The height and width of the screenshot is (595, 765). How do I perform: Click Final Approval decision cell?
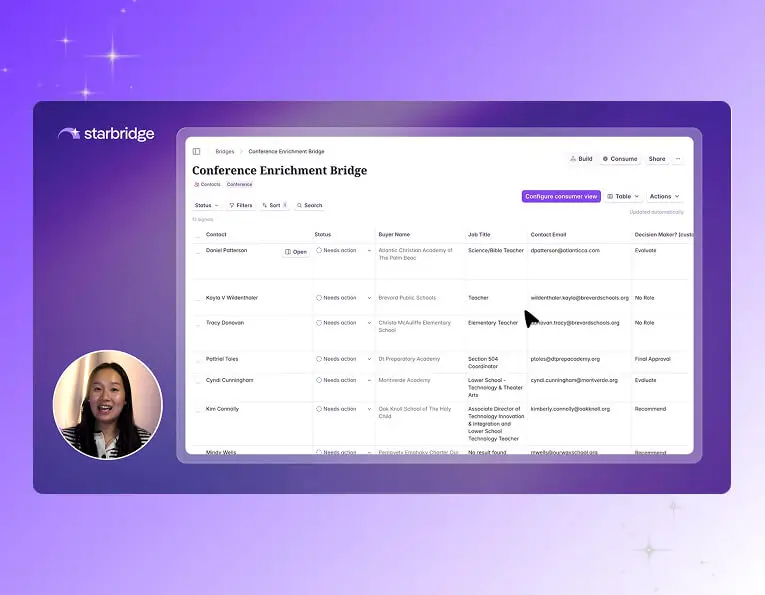(x=652, y=359)
